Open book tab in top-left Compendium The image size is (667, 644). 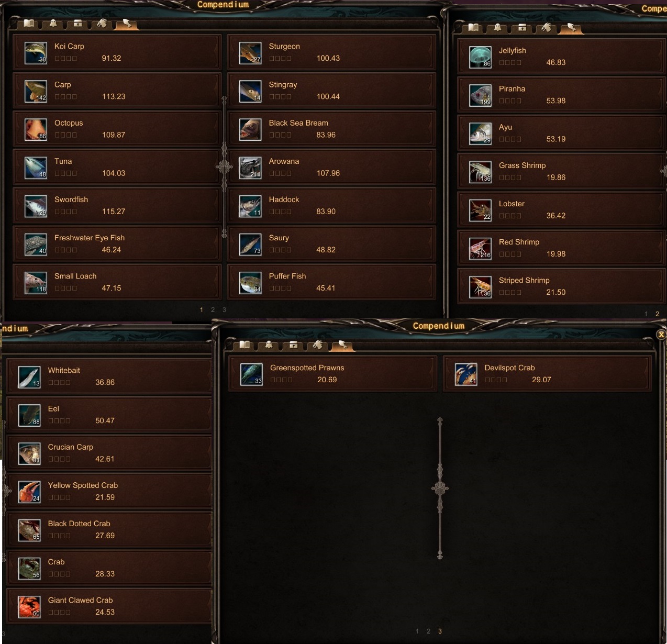click(29, 23)
